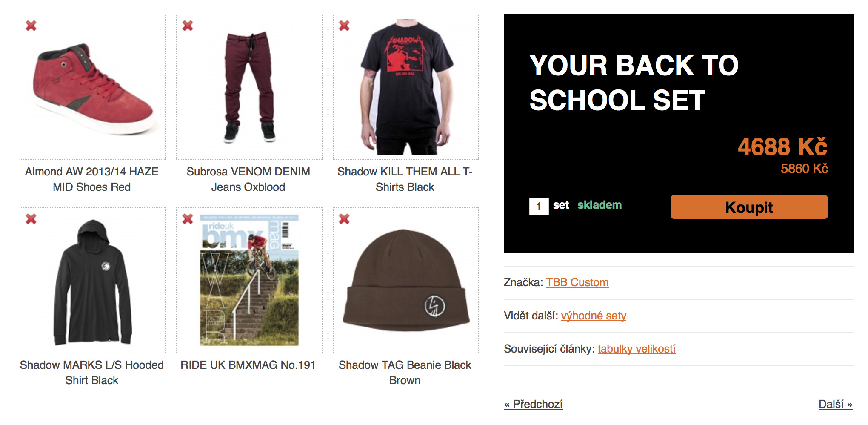The height and width of the screenshot is (425, 868).
Task: Open the BMX magazine cover image
Action: click(x=249, y=280)
